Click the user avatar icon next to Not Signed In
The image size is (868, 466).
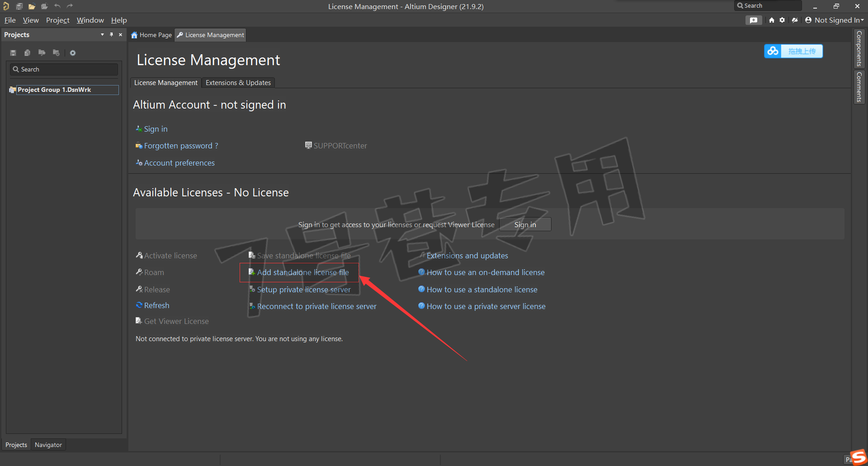tap(808, 20)
